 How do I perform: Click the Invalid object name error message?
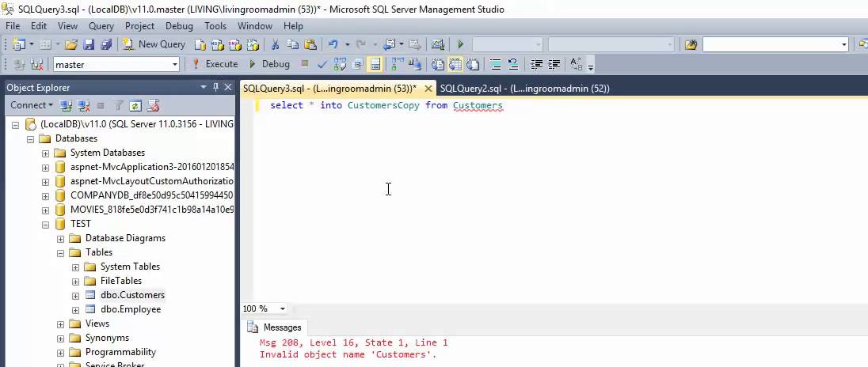tap(348, 355)
